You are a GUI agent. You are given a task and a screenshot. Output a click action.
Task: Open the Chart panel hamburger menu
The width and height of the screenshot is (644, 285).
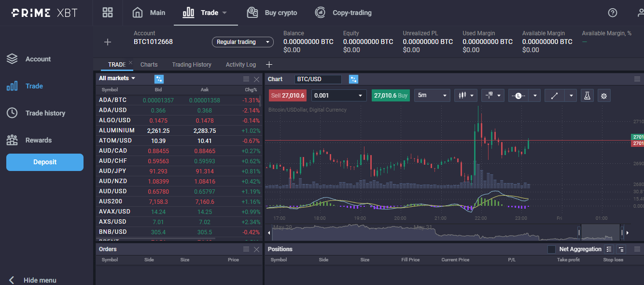(637, 79)
